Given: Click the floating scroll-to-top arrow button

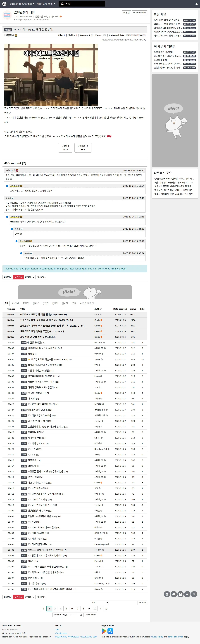Looking at the screenshot, I should [x=187, y=594].
